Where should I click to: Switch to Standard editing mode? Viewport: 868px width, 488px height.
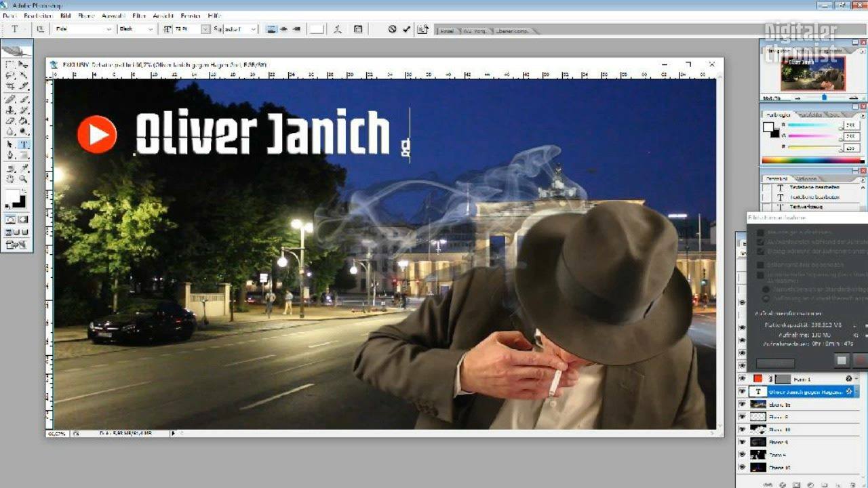click(10, 220)
